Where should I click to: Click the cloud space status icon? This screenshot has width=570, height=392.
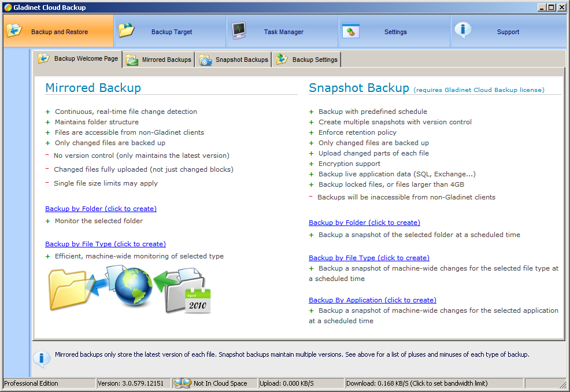pyautogui.click(x=182, y=383)
